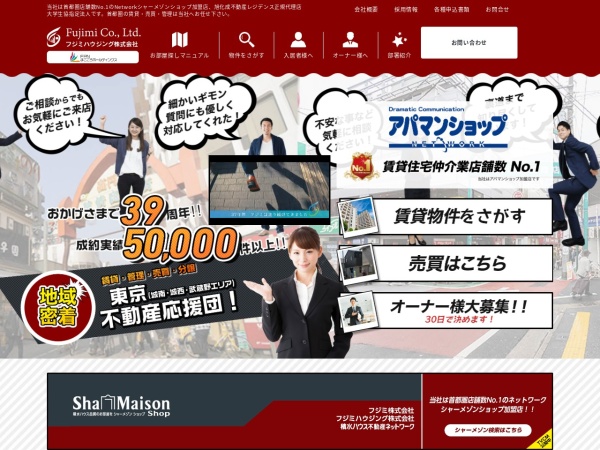Click the dark house photo thumbnail
Viewport: 600px width, 450px height.
click(357, 264)
